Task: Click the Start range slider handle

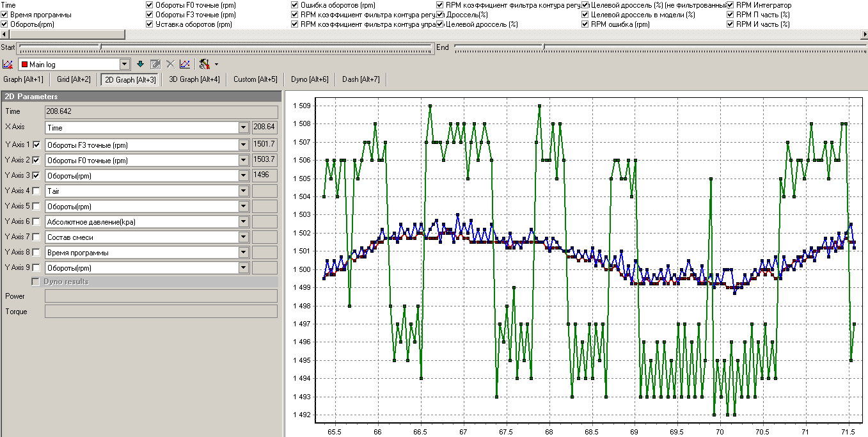Action: pos(100,47)
